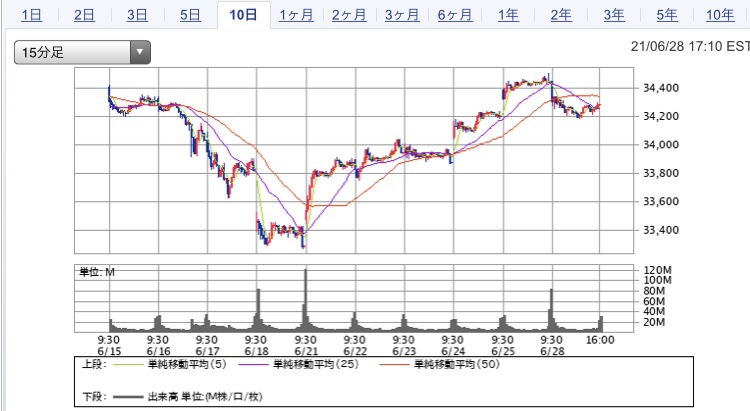Click the tallest volume spike at 6/21
Screen dimensions: 750x411
[306, 300]
